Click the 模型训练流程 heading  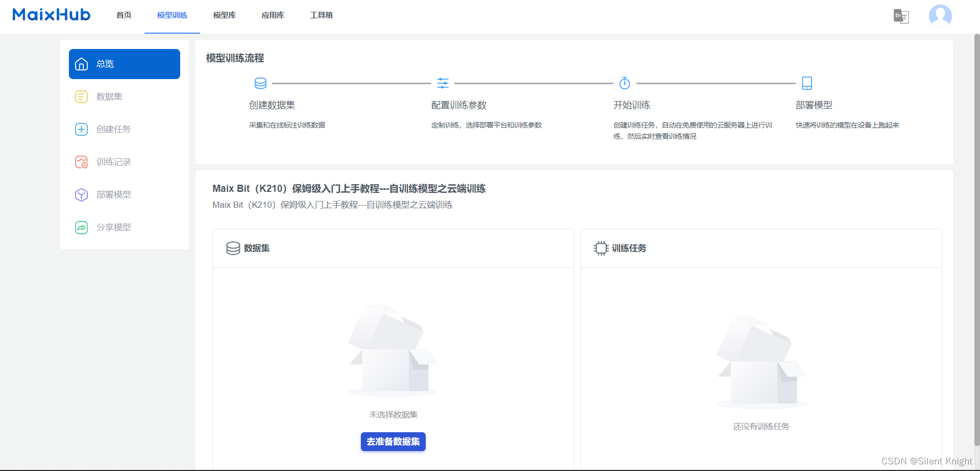pyautogui.click(x=235, y=58)
